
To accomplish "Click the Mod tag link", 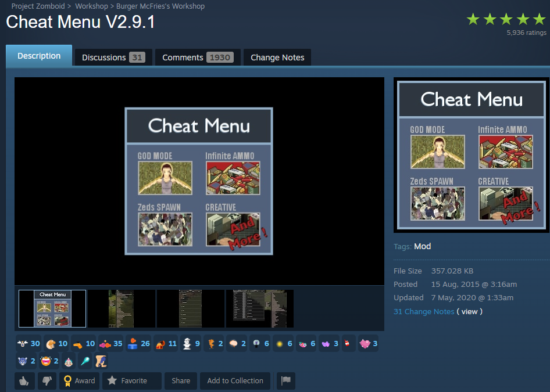I will pos(422,246).
